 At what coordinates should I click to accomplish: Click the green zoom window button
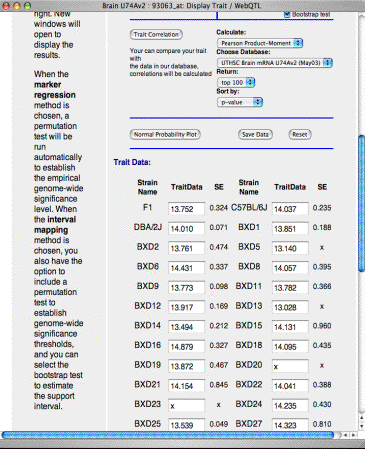27,6
